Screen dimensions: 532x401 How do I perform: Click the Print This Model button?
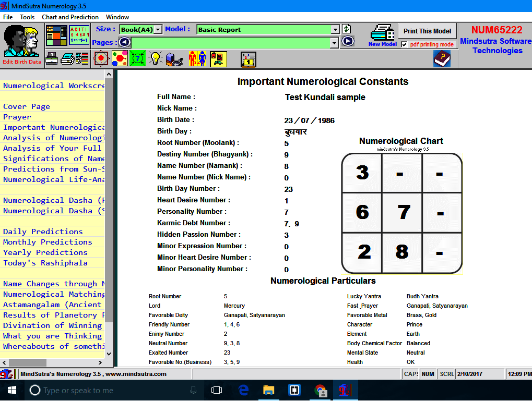tap(427, 31)
